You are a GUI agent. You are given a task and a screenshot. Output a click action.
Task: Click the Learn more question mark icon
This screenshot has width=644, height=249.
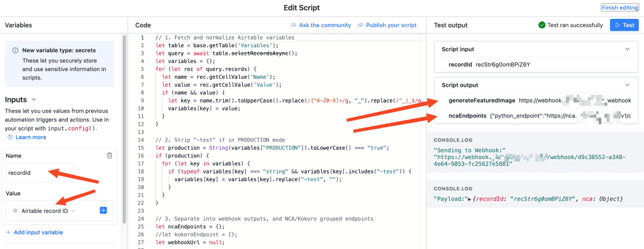coord(10,137)
